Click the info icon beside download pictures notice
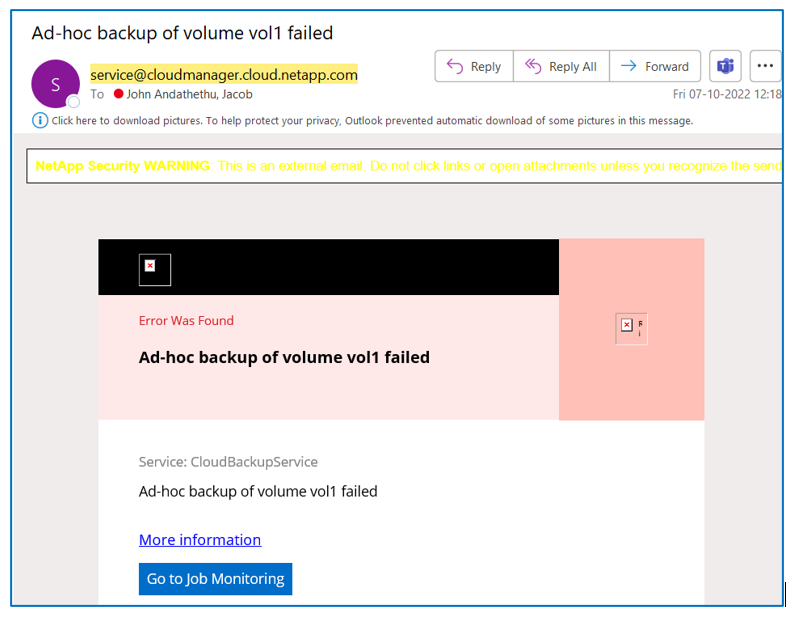The image size is (798, 621). pyautogui.click(x=40, y=121)
